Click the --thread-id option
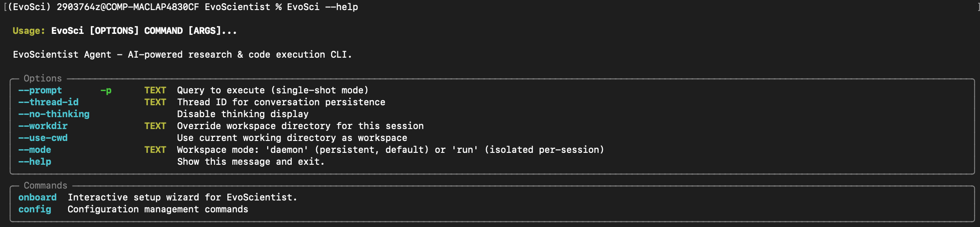This screenshot has width=980, height=227. coord(48,102)
